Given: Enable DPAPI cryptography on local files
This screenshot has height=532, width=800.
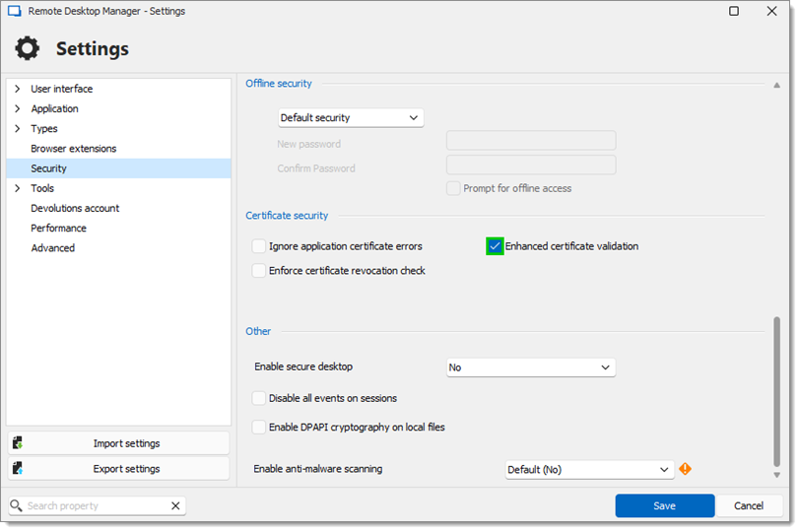Looking at the screenshot, I should (x=259, y=427).
